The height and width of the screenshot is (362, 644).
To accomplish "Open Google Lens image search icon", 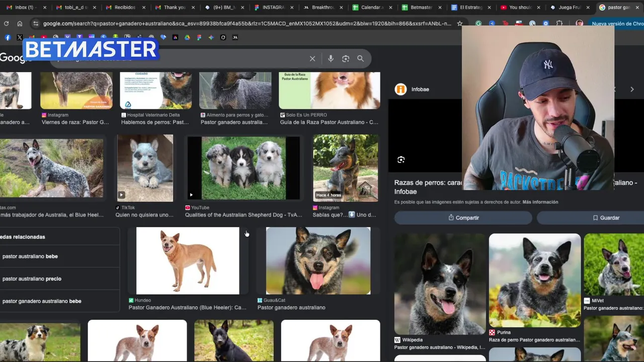I will point(346,59).
